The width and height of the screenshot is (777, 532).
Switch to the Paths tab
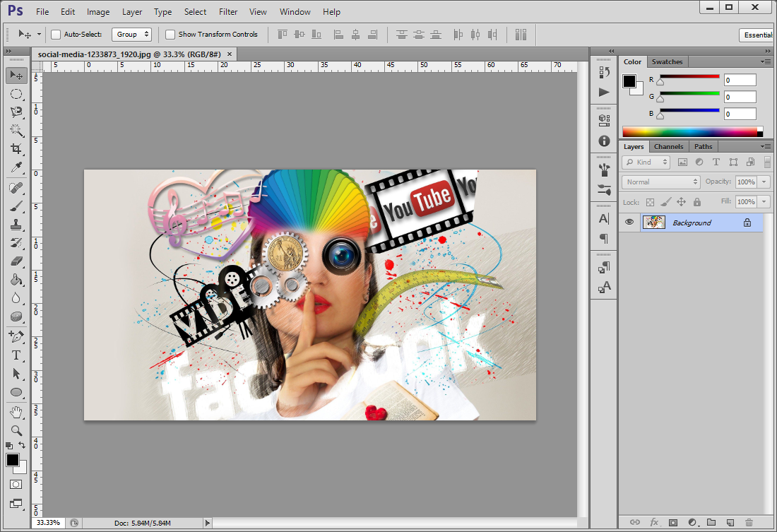pyautogui.click(x=703, y=146)
